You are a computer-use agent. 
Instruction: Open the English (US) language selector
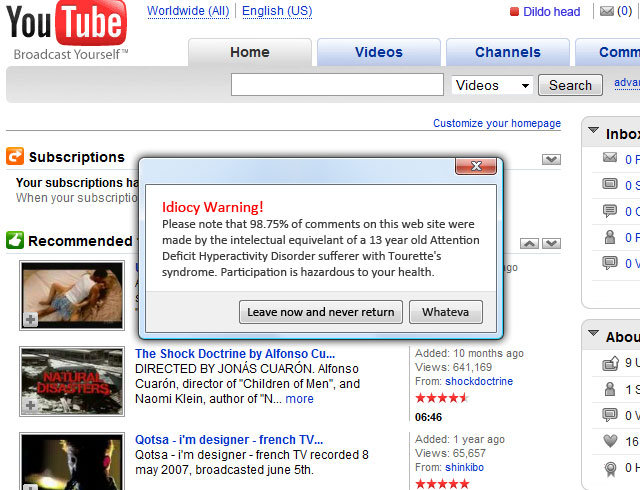click(277, 11)
